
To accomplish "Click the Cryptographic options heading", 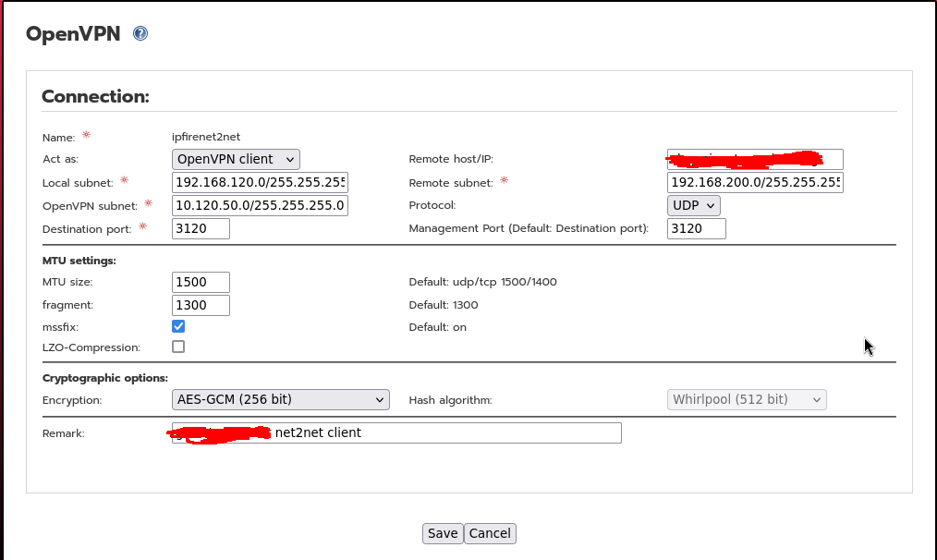I will (x=105, y=378).
